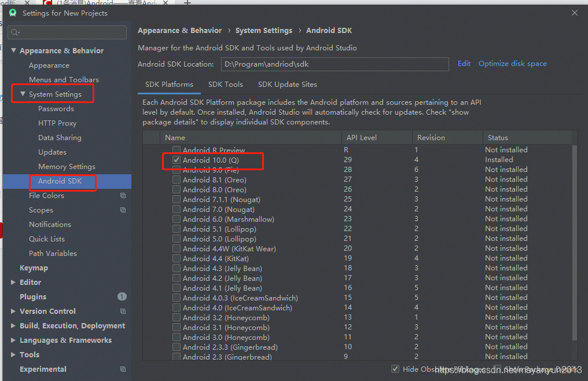Select Memory Settings in the tree
Image resolution: width=588 pixels, height=381 pixels.
(x=67, y=166)
